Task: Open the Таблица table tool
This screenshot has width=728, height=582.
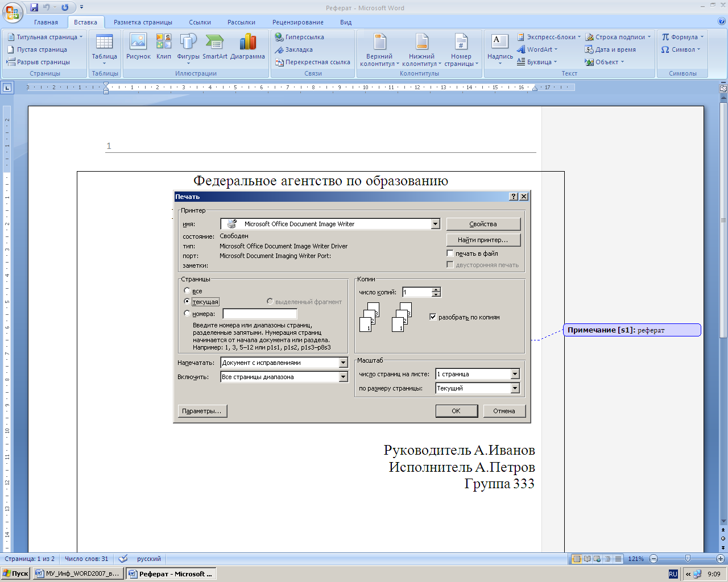Action: point(105,49)
